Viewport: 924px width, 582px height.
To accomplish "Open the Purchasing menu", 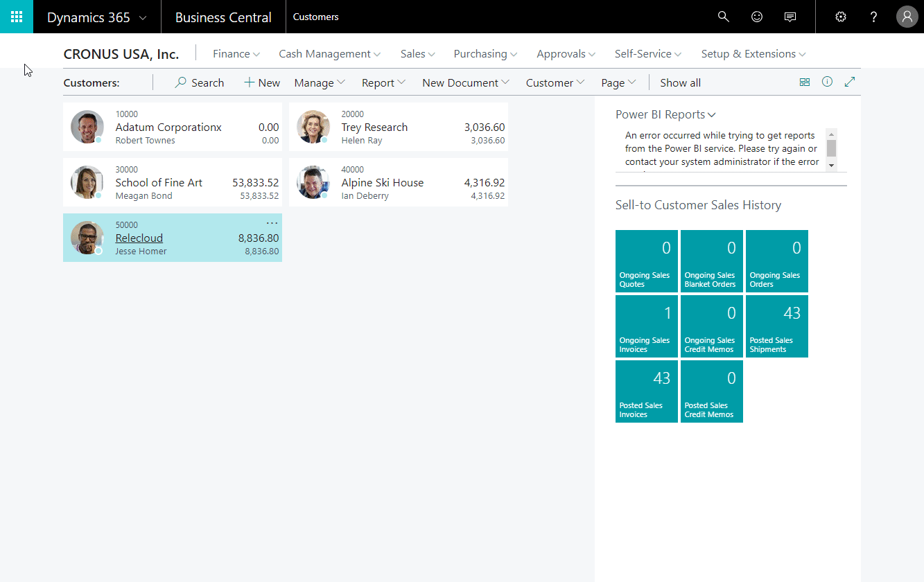I will tap(485, 53).
